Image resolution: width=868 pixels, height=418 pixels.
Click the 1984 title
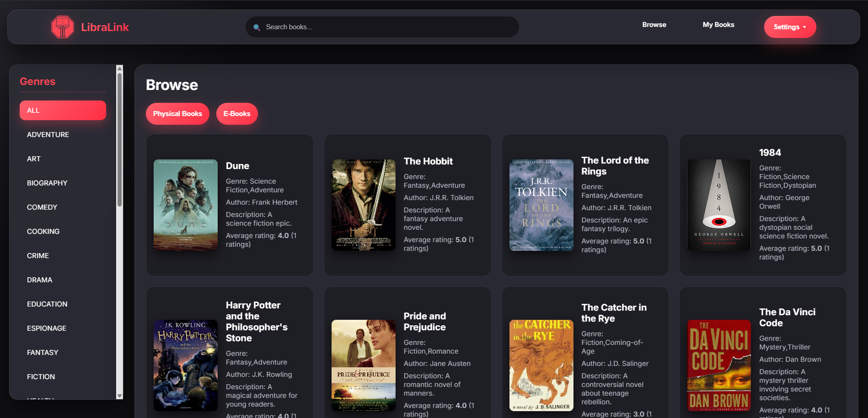click(770, 153)
